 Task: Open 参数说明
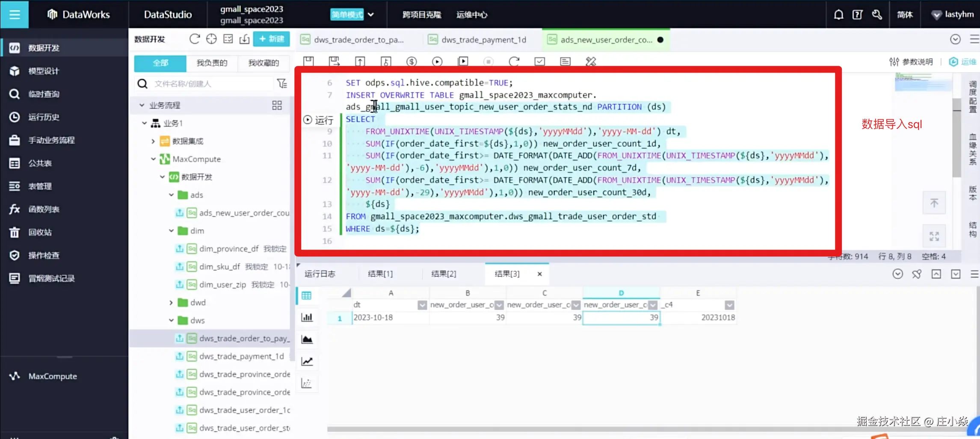(911, 62)
